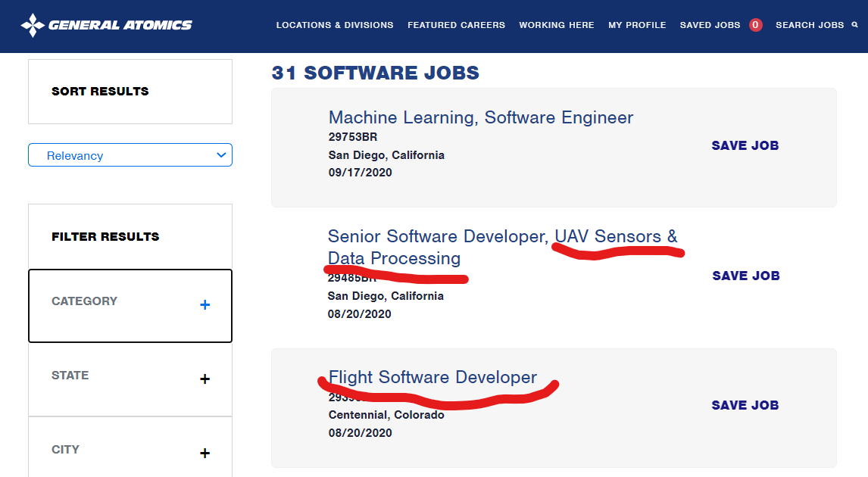
Task: Click the 09/17/2020 posting date
Action: (360, 172)
